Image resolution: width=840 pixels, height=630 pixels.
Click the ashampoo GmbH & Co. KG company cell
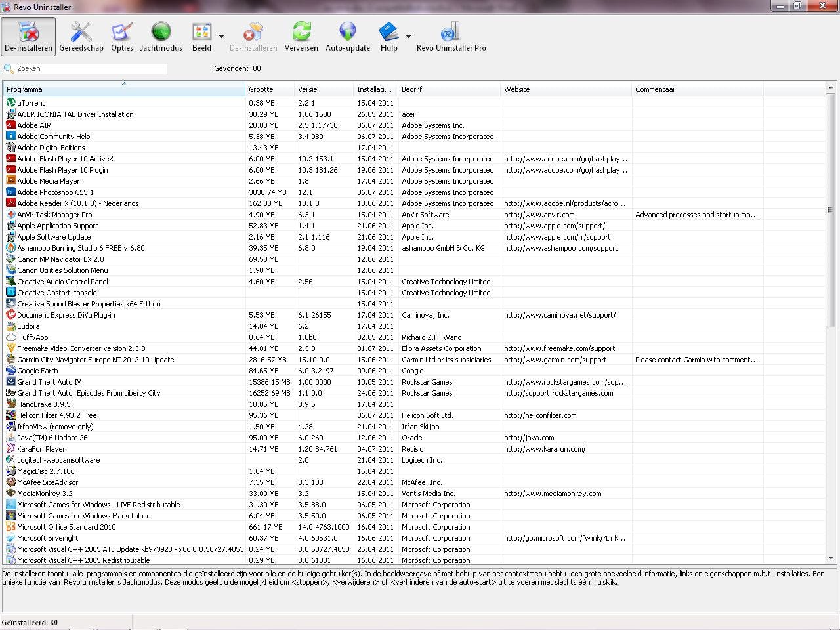(444, 248)
